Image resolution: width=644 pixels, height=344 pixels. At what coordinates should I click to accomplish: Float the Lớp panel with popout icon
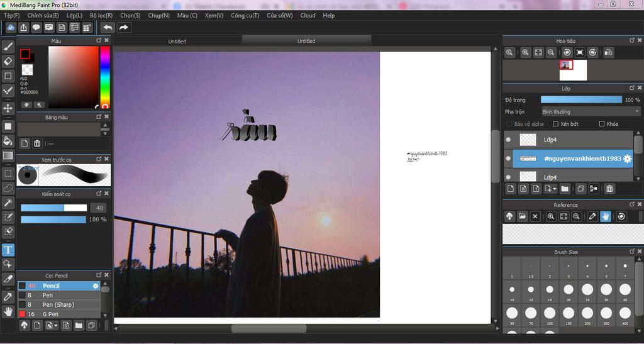[x=632, y=88]
